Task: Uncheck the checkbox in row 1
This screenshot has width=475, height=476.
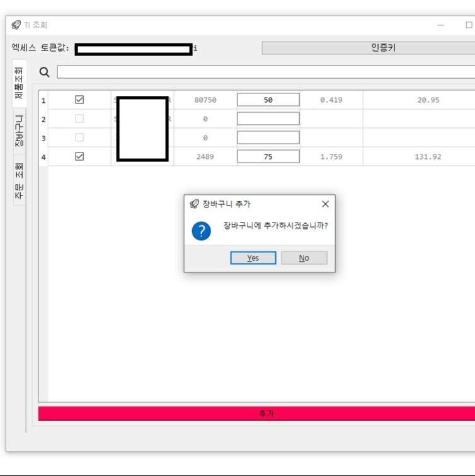Action: pos(79,100)
